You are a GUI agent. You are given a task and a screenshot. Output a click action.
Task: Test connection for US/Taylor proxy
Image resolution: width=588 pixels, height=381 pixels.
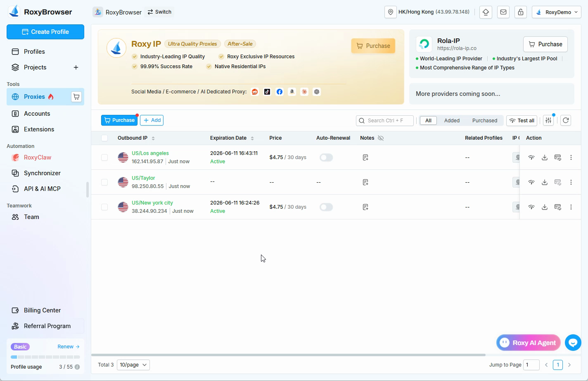pyautogui.click(x=531, y=182)
